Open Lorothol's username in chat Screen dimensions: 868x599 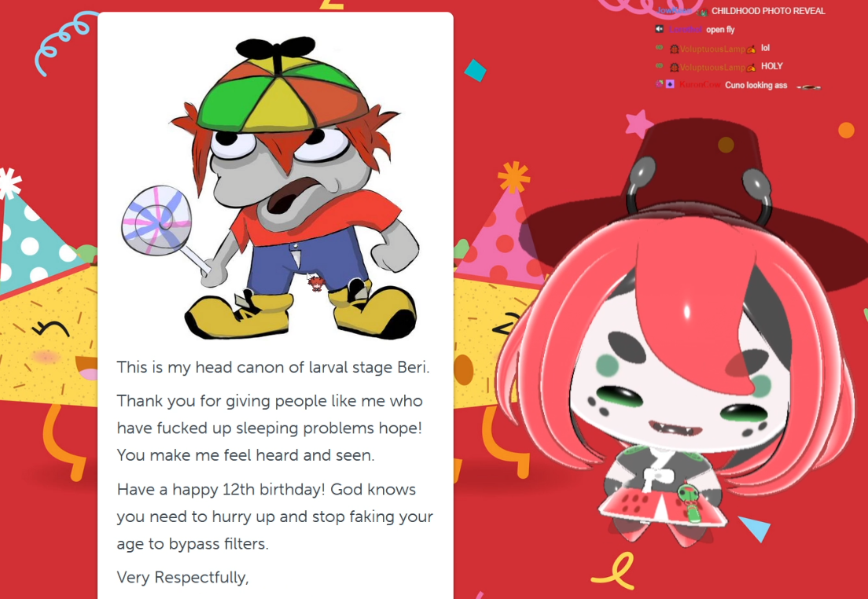pyautogui.click(x=686, y=29)
